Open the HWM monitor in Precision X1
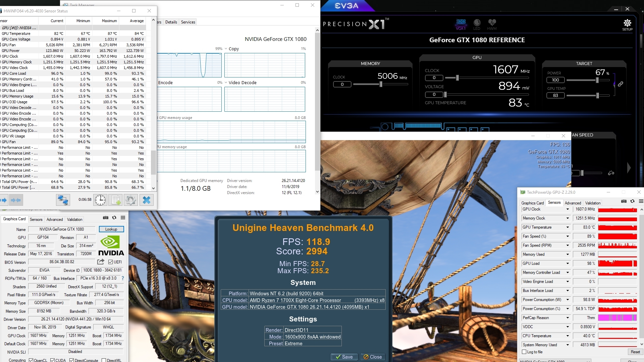This screenshot has height=362, width=644. pos(492,24)
